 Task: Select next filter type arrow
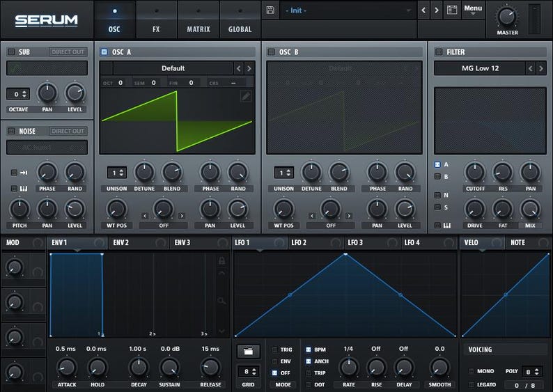click(x=541, y=68)
